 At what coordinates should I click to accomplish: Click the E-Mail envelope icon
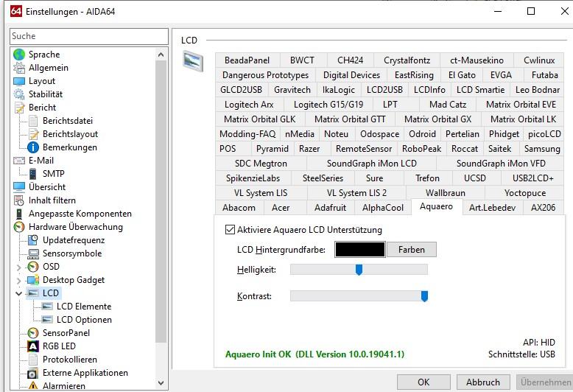[19, 161]
